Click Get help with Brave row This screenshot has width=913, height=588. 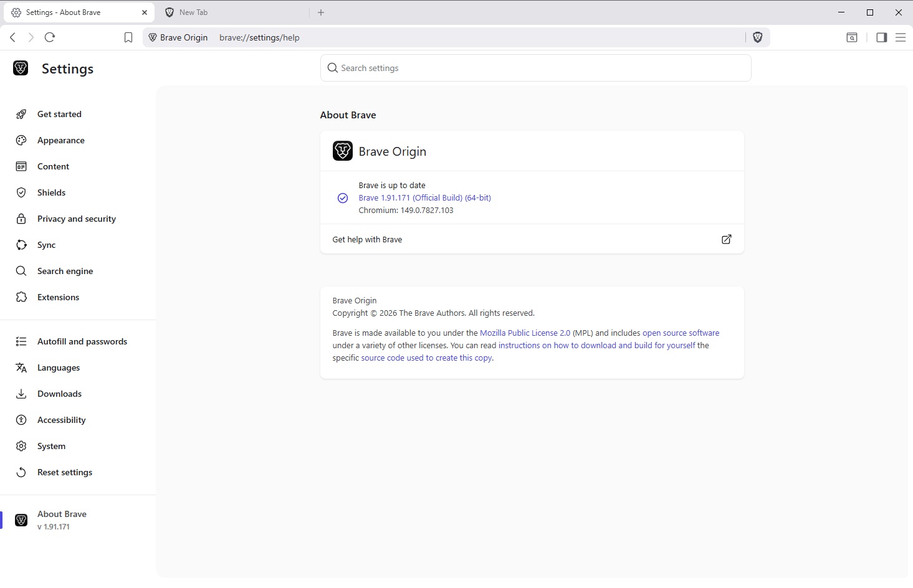click(532, 239)
